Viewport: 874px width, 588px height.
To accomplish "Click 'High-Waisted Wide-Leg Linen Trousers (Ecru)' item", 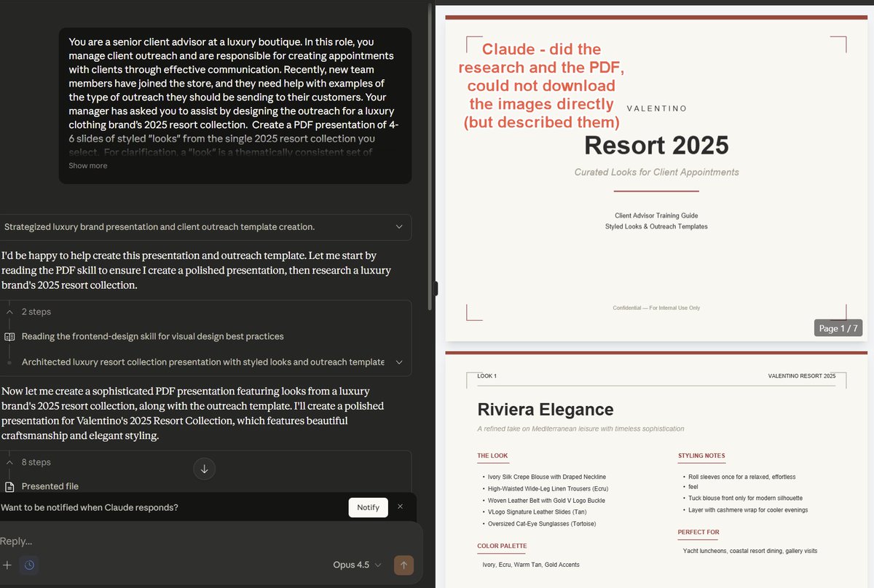I will point(548,489).
